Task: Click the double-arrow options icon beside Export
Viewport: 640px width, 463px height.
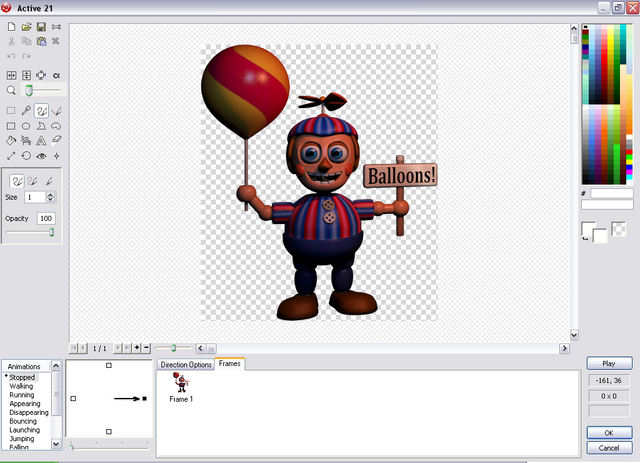Action: coord(56,27)
